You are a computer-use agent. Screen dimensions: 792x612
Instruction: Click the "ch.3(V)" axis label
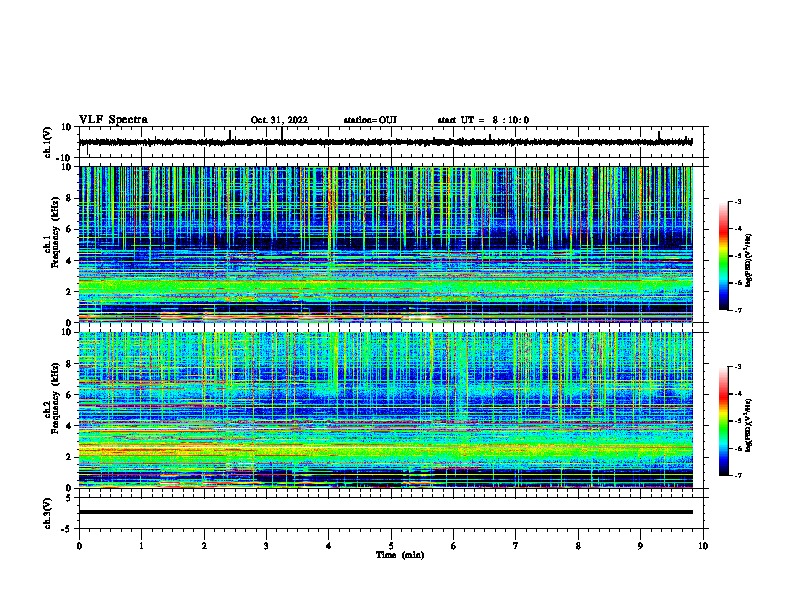click(48, 513)
